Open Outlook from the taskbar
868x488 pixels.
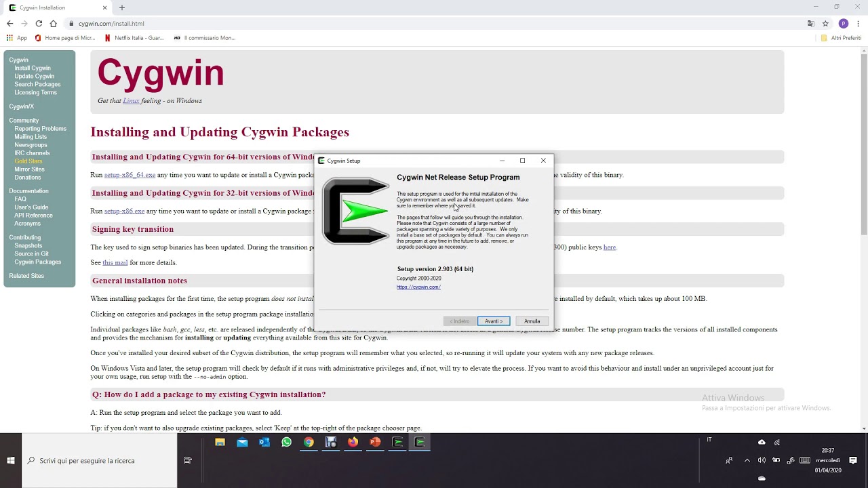tap(264, 442)
